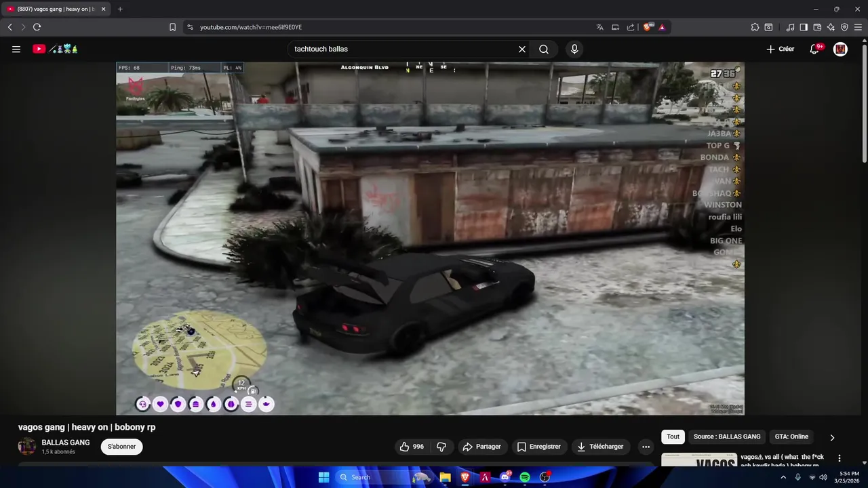
Task: Open Brave Wallet icon
Action: (x=817, y=27)
